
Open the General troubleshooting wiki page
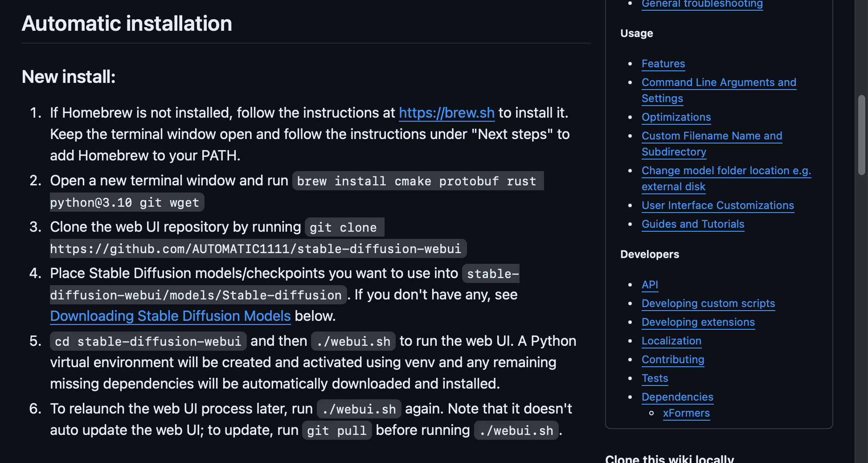pos(702,4)
